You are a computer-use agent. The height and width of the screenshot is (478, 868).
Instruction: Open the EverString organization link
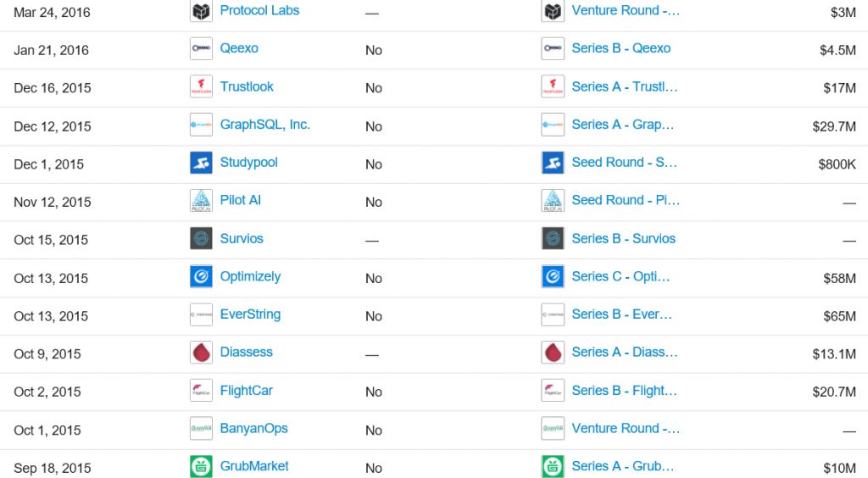[x=250, y=314]
